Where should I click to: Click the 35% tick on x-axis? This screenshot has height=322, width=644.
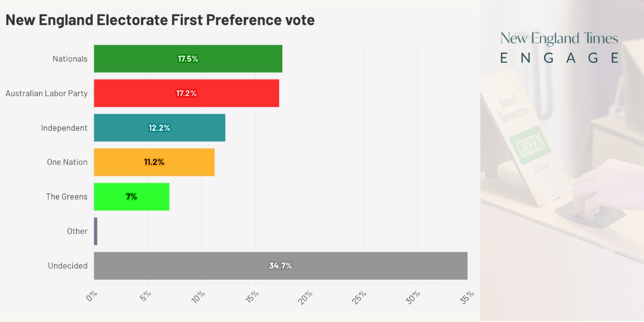pos(467,296)
